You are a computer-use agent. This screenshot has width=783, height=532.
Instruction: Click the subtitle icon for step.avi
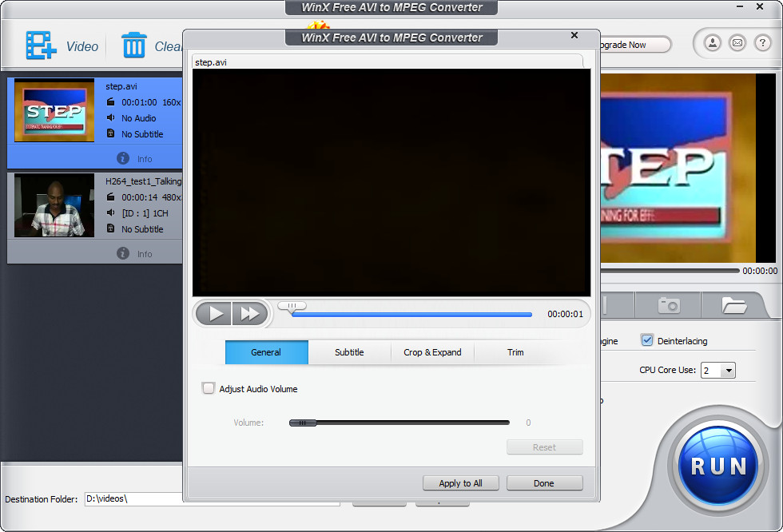(x=110, y=133)
